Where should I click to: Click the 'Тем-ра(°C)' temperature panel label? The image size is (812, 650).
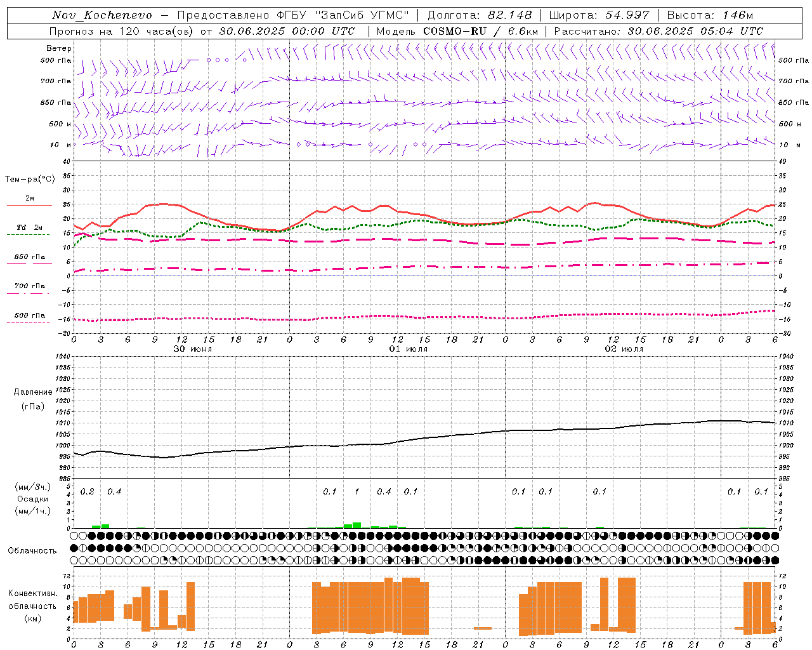[30, 179]
